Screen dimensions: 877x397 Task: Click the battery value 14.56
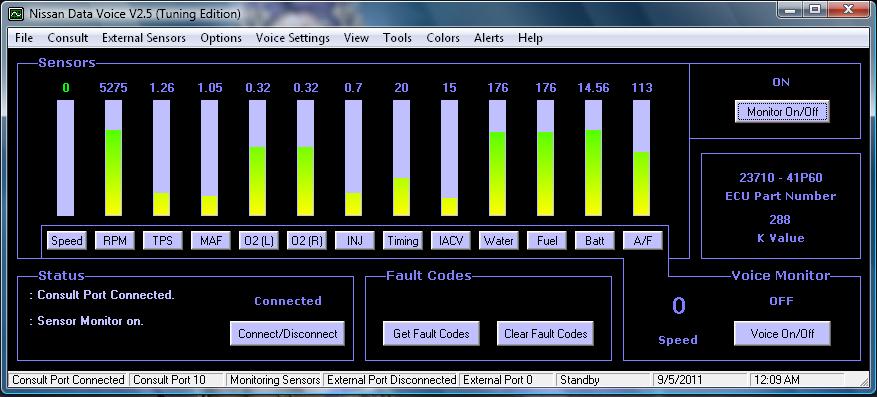pyautogui.click(x=593, y=88)
